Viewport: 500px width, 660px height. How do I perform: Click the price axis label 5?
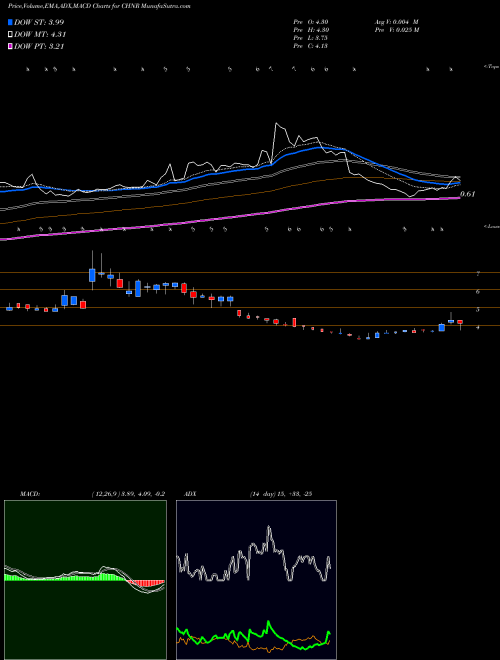[x=478, y=310]
